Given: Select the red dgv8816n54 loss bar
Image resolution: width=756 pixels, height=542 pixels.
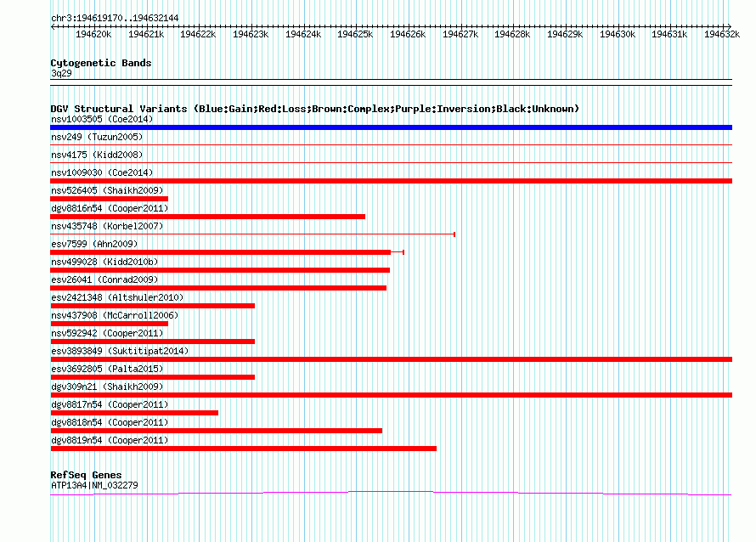Looking at the screenshot, I should [x=208, y=217].
